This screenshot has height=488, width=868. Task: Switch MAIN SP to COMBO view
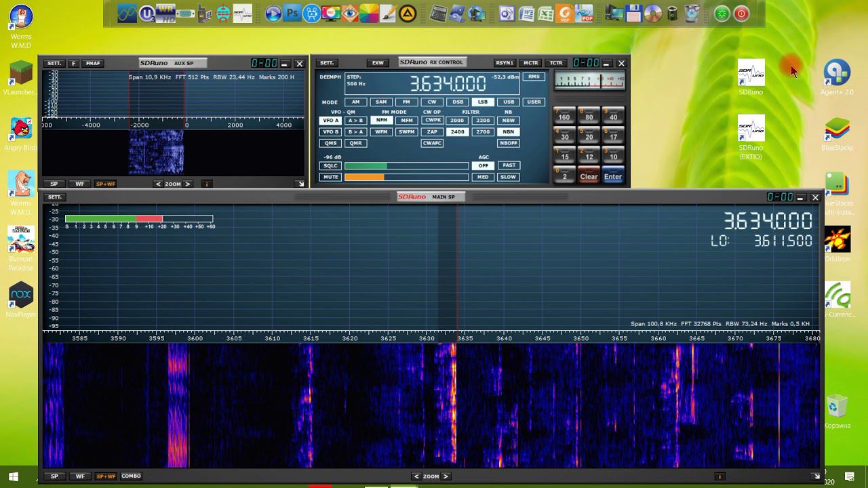(131, 476)
